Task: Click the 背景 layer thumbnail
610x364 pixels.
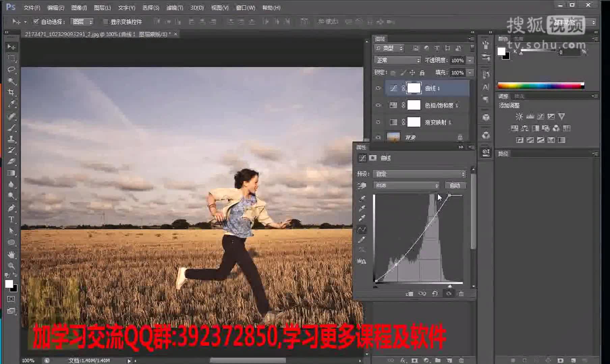Action: (393, 137)
